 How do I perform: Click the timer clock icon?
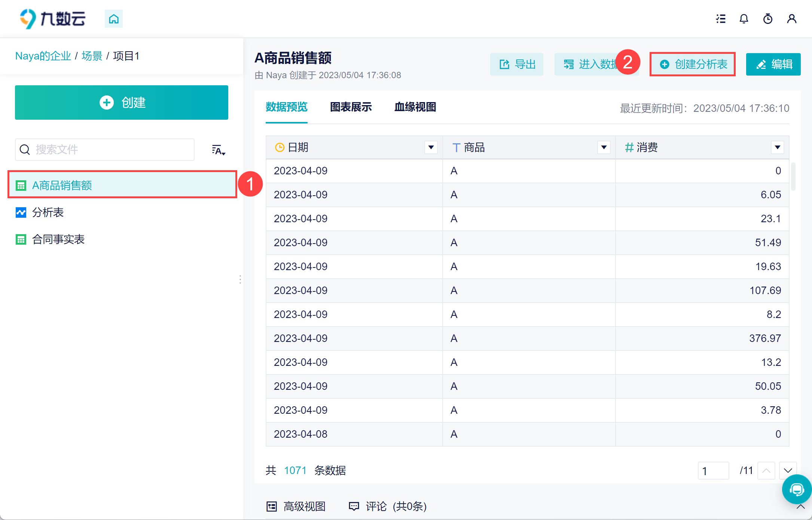pos(767,19)
